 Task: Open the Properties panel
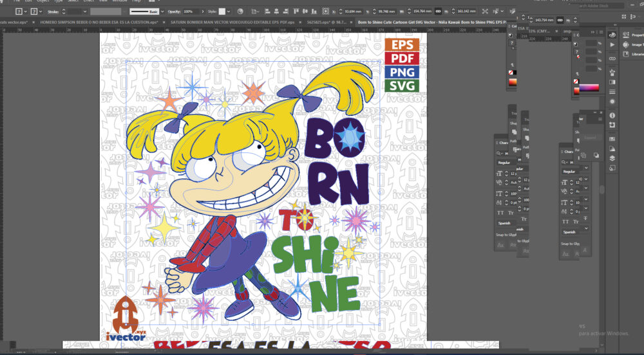click(x=633, y=35)
